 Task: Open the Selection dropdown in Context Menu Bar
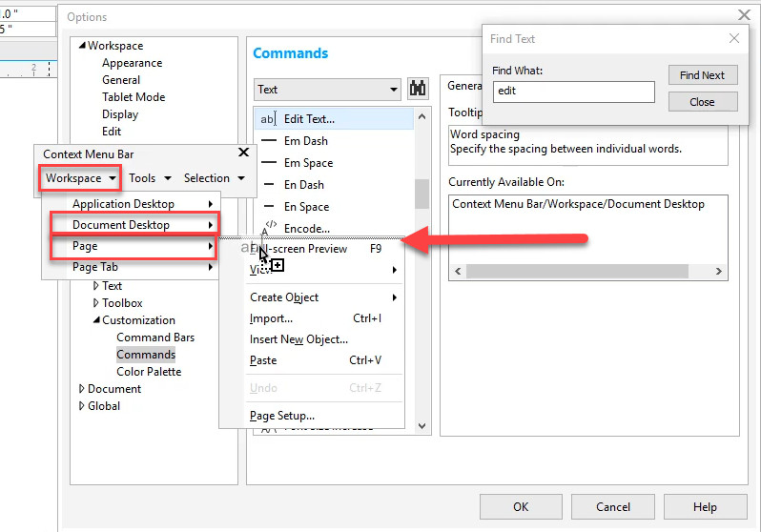coord(214,178)
